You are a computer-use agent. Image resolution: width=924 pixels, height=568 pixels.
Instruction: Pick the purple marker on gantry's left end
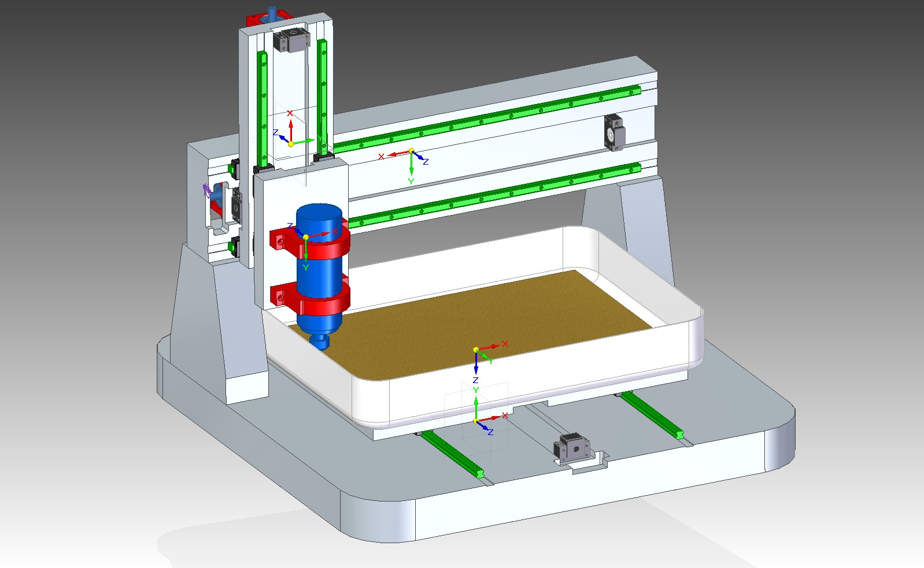tap(206, 191)
